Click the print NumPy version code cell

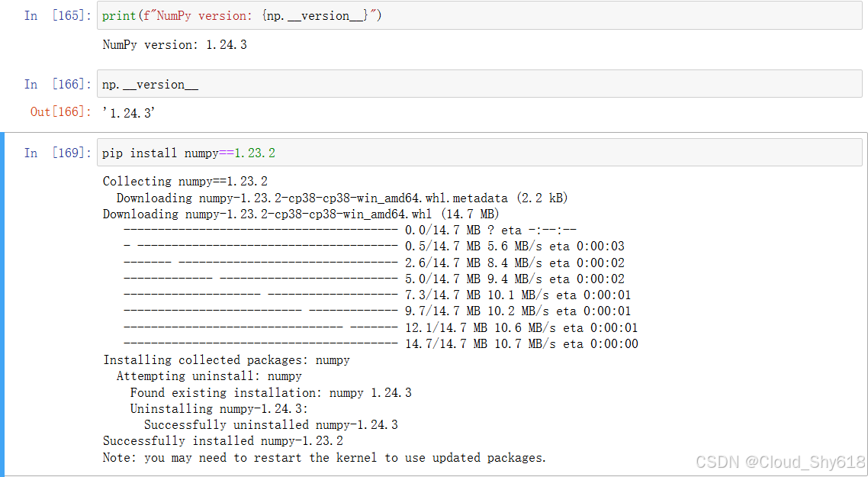click(480, 15)
